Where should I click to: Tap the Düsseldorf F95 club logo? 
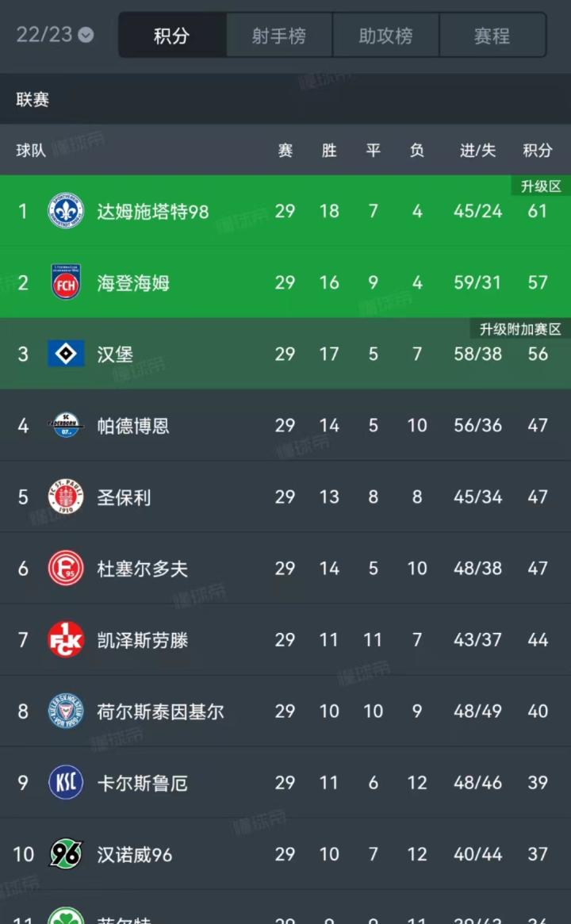66,569
